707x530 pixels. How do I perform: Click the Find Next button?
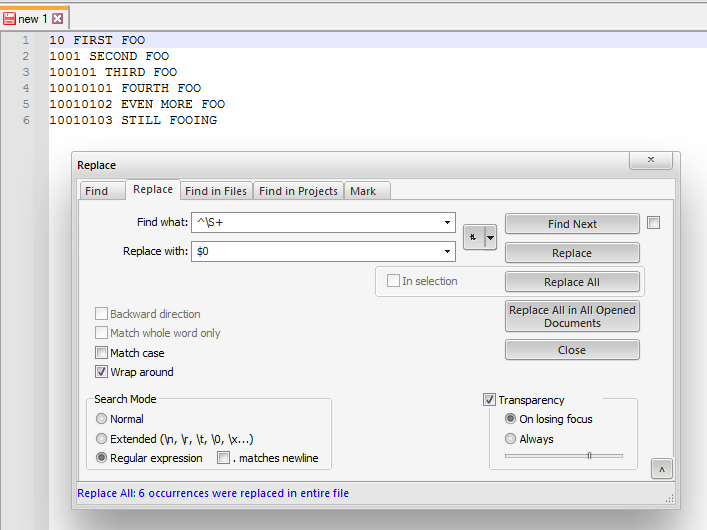[572, 224]
